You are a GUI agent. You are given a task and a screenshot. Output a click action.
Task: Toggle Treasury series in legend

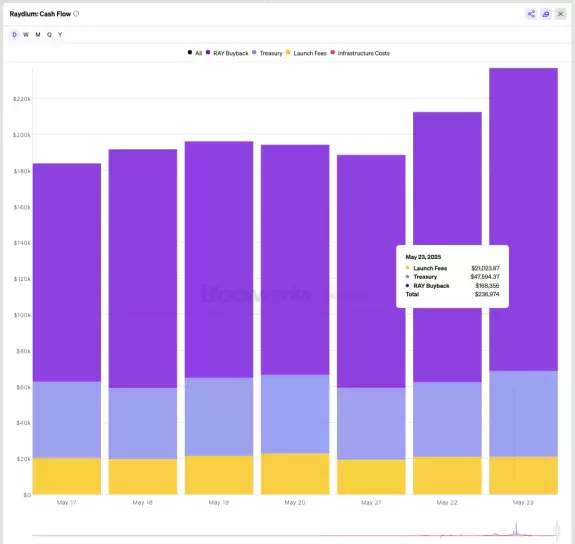[x=267, y=53]
